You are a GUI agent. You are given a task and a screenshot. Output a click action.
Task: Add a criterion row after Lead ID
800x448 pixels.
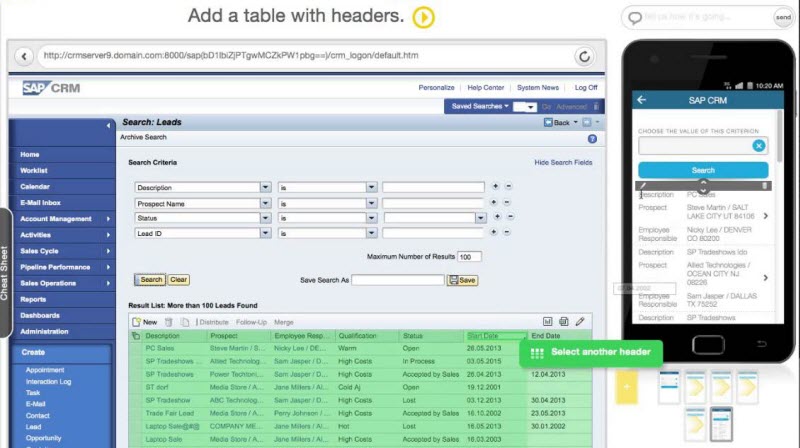[x=493, y=232]
